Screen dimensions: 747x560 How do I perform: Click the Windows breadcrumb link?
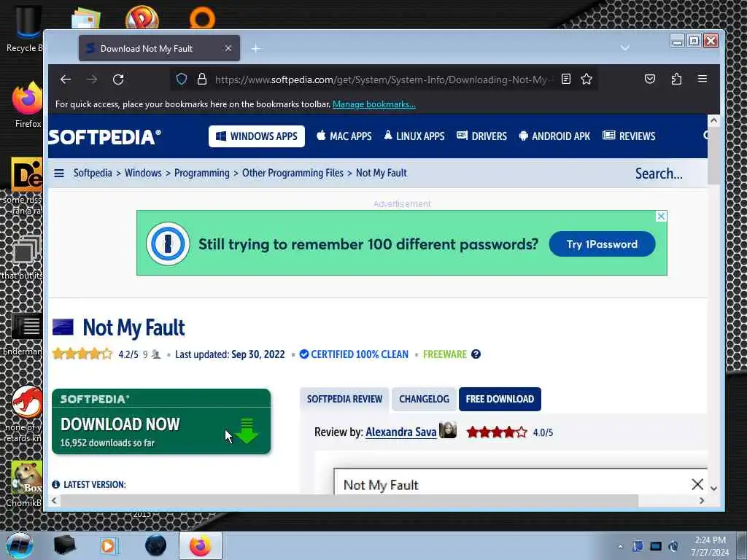point(143,173)
